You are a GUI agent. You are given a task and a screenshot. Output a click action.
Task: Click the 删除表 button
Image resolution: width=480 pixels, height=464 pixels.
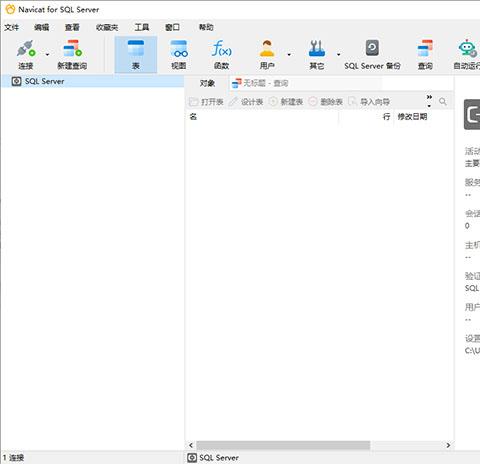[326, 102]
